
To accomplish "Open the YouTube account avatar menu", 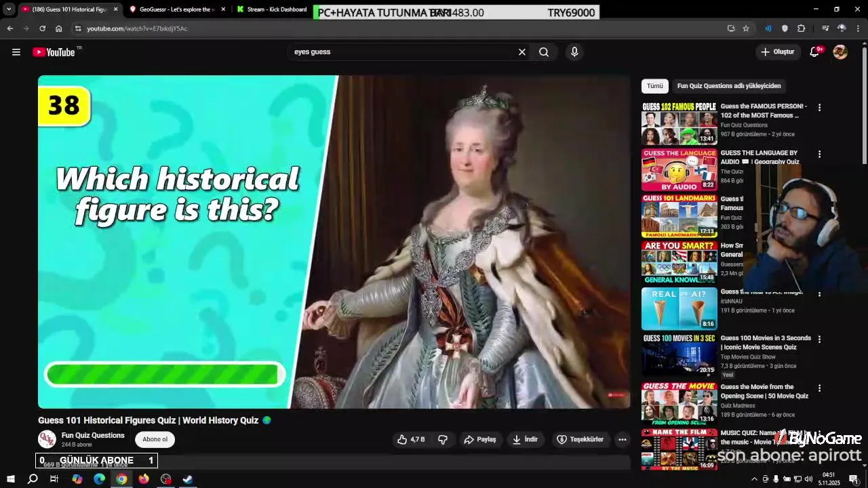I will pos(840,52).
